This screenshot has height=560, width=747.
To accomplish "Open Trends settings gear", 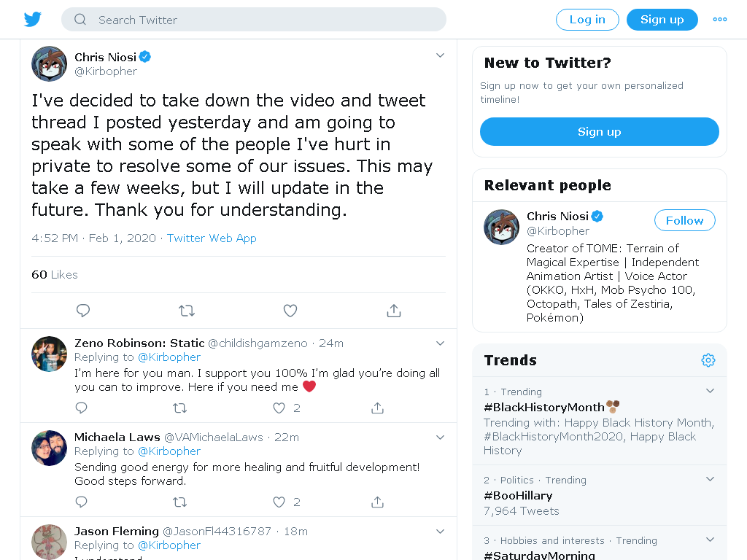I will [x=708, y=360].
